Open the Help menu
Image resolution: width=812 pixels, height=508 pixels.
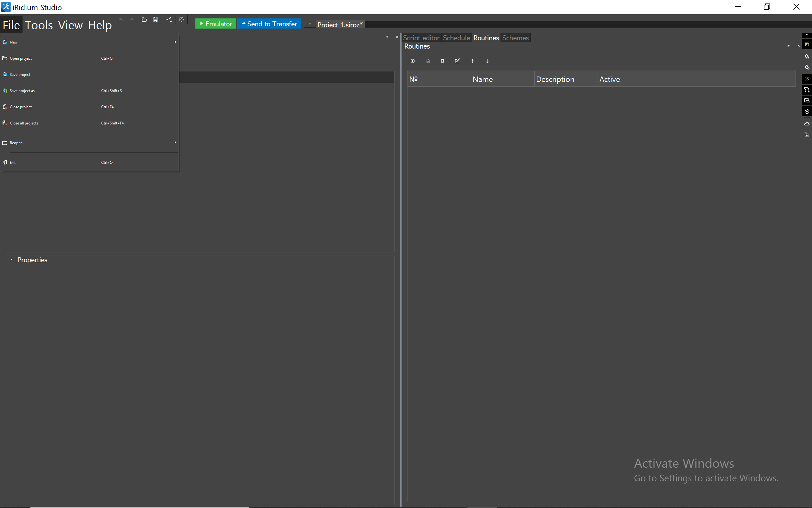[x=100, y=25]
